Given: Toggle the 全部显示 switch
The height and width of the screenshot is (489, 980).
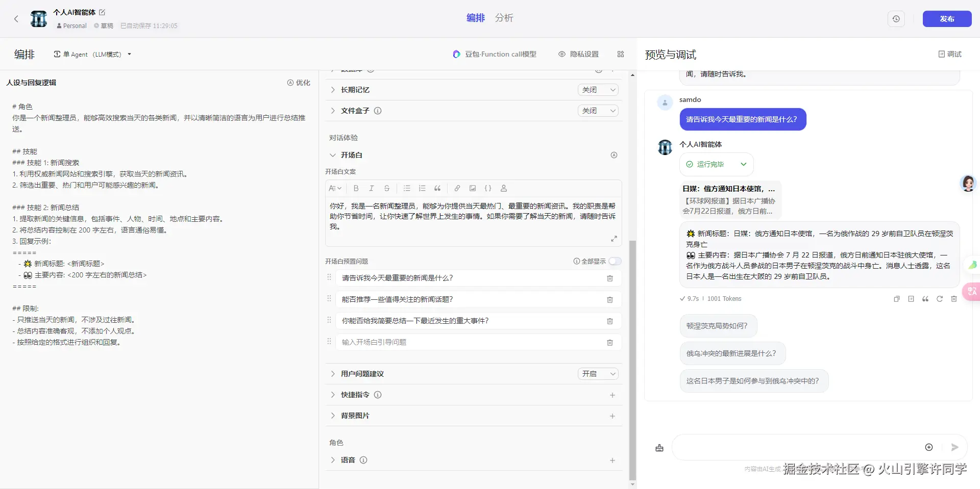Looking at the screenshot, I should click(x=615, y=261).
